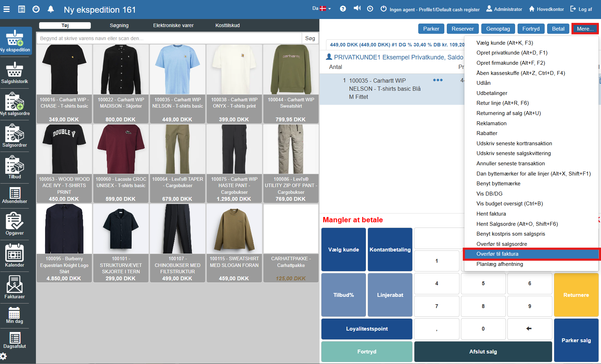Click the power icon beside Ingen agent
Screen dimensions: 601x364
tap(384, 9)
